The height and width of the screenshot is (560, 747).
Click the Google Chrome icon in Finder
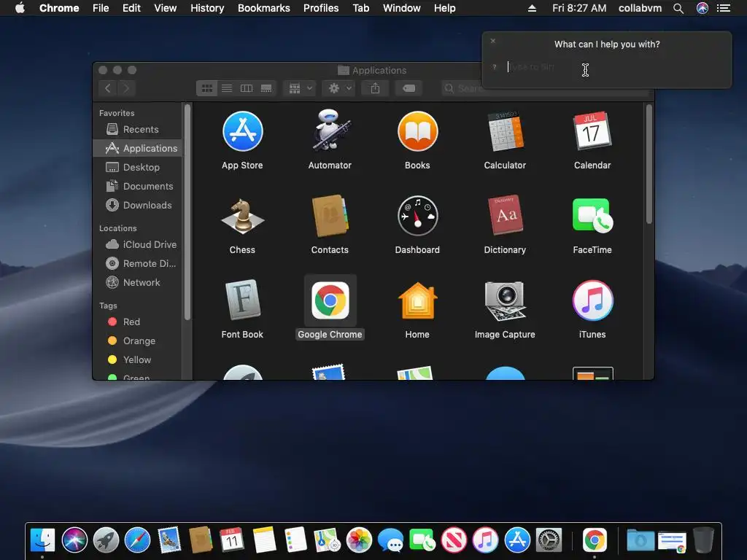pyautogui.click(x=330, y=300)
